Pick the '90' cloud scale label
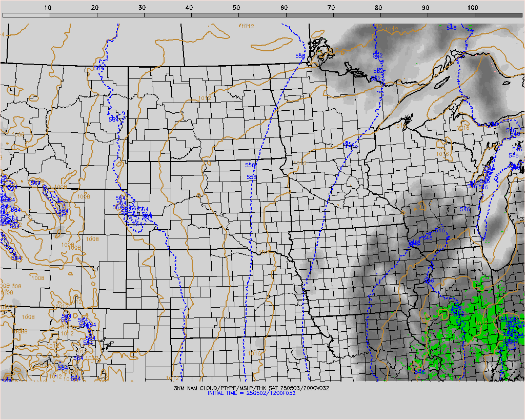The height and width of the screenshot is (420, 525). pos(425,8)
